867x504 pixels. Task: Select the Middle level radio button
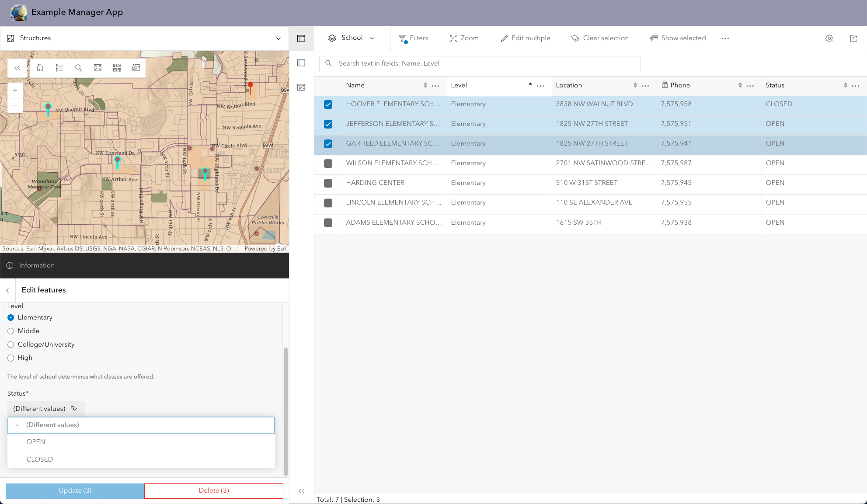[11, 331]
